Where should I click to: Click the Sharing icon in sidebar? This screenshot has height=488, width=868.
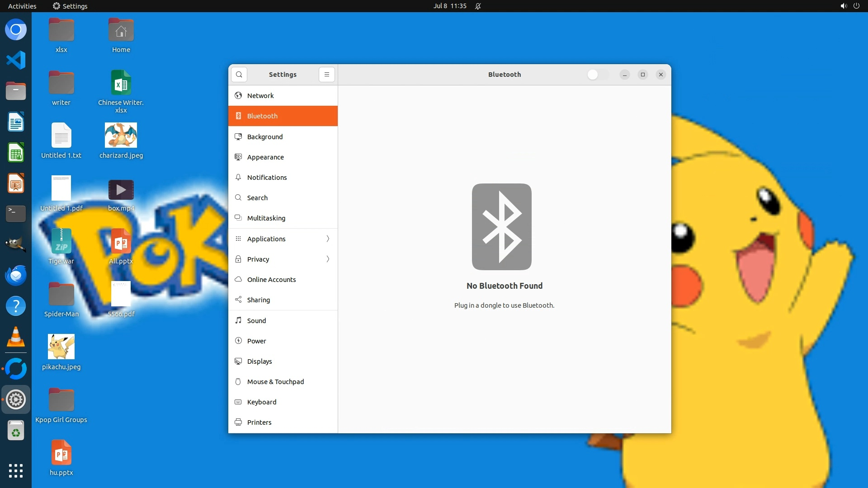point(238,300)
